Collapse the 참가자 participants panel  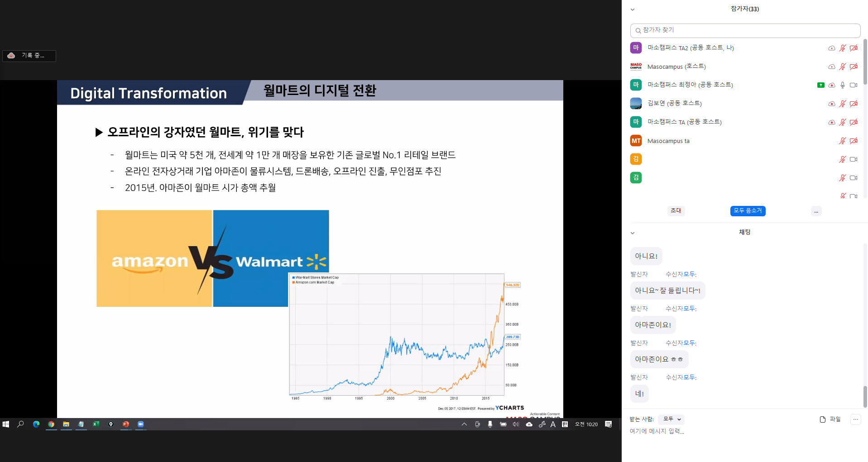tap(633, 10)
